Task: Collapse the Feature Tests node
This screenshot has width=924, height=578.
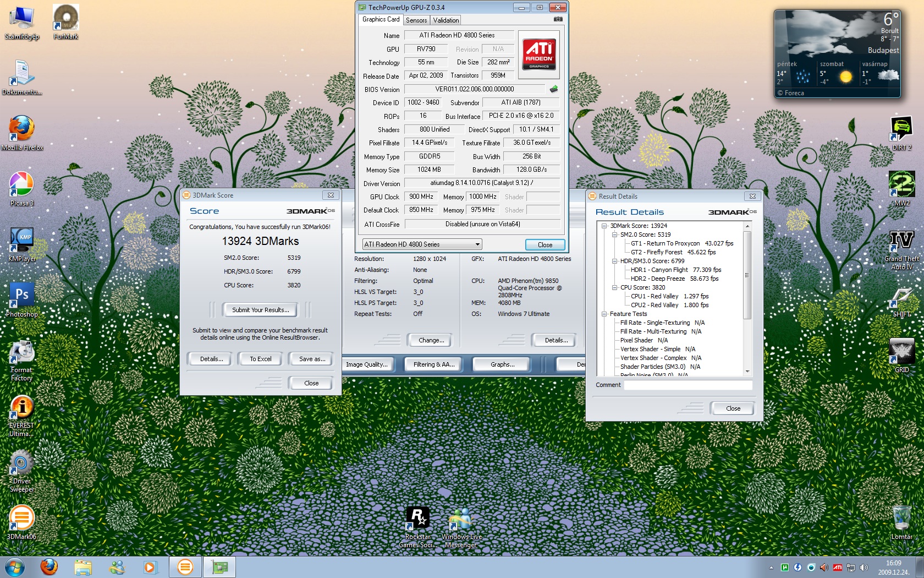Action: pos(604,314)
